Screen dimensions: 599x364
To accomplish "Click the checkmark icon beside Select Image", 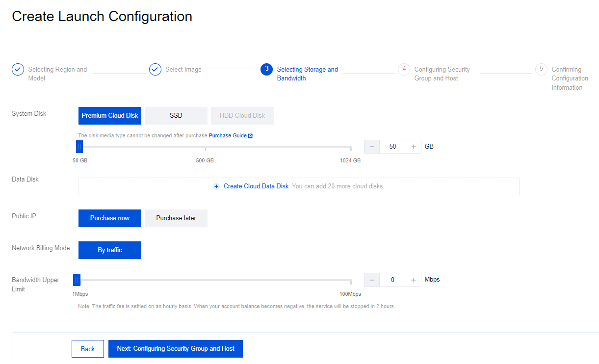I will 155,70.
